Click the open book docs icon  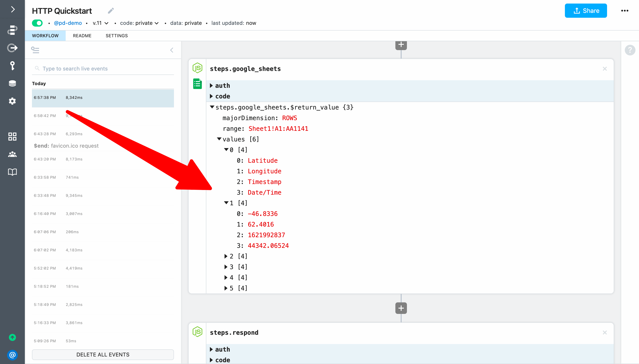coord(12,172)
